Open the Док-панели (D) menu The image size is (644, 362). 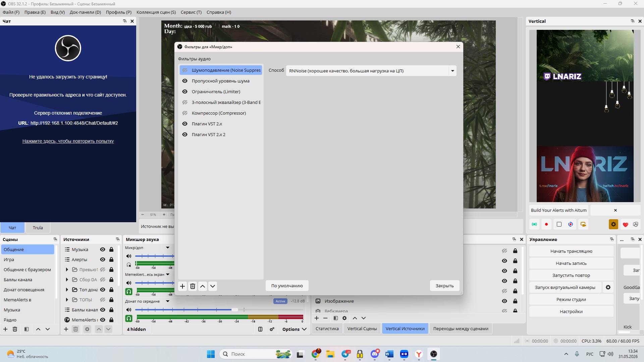[x=85, y=12]
